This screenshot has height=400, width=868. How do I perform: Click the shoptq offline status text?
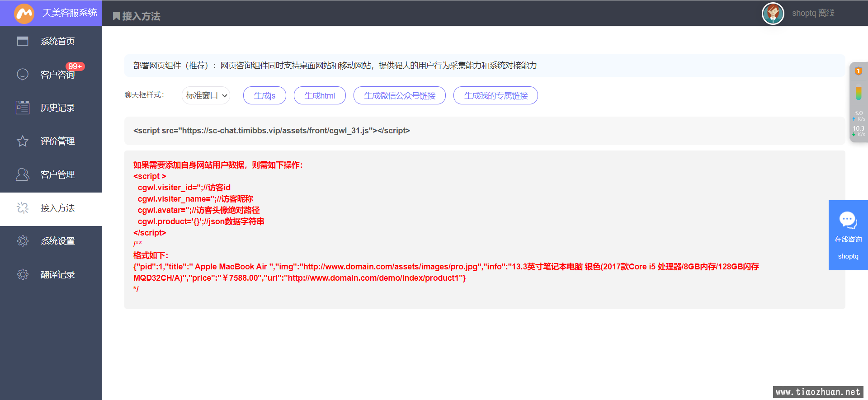[813, 13]
